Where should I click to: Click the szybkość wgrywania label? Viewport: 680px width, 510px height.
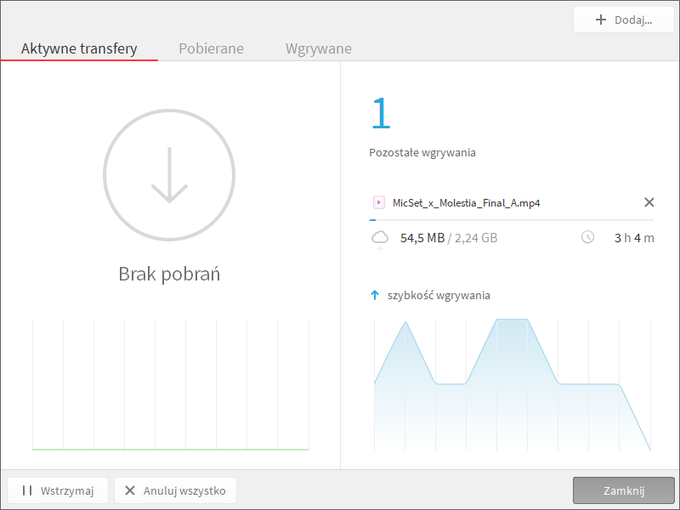pos(438,296)
